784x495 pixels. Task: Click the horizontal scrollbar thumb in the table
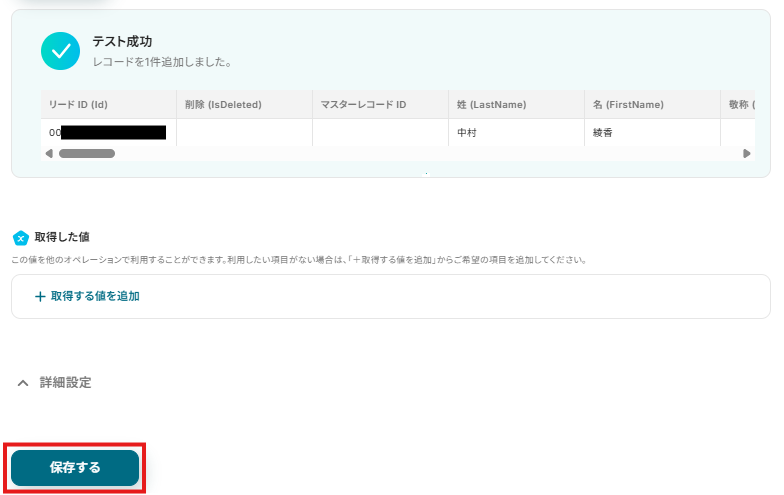(87, 154)
